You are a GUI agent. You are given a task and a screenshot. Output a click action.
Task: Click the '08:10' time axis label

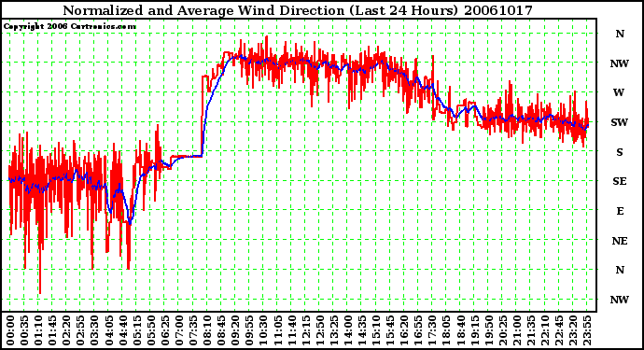pyautogui.click(x=207, y=330)
